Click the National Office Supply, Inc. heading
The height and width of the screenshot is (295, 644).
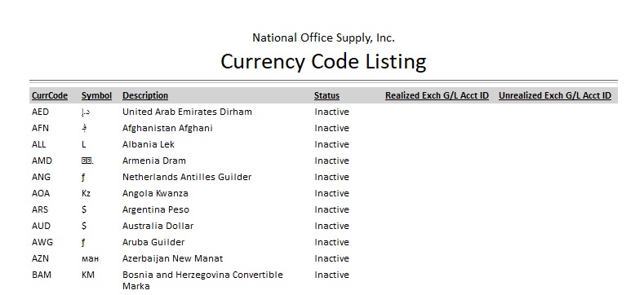pyautogui.click(x=323, y=38)
